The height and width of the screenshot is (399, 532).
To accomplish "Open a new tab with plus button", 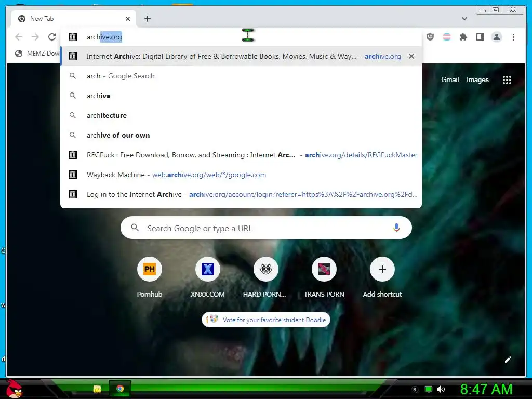I will pyautogui.click(x=147, y=19).
